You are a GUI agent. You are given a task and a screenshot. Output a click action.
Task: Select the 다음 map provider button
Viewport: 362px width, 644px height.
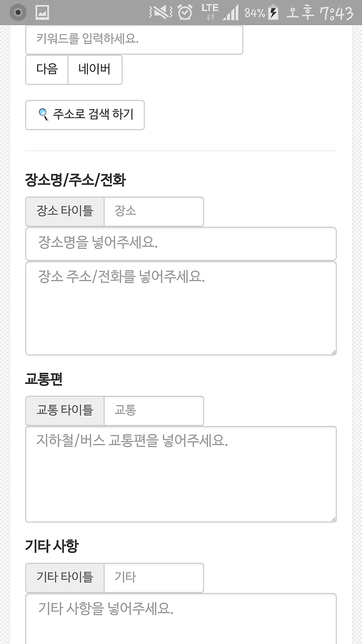point(47,69)
